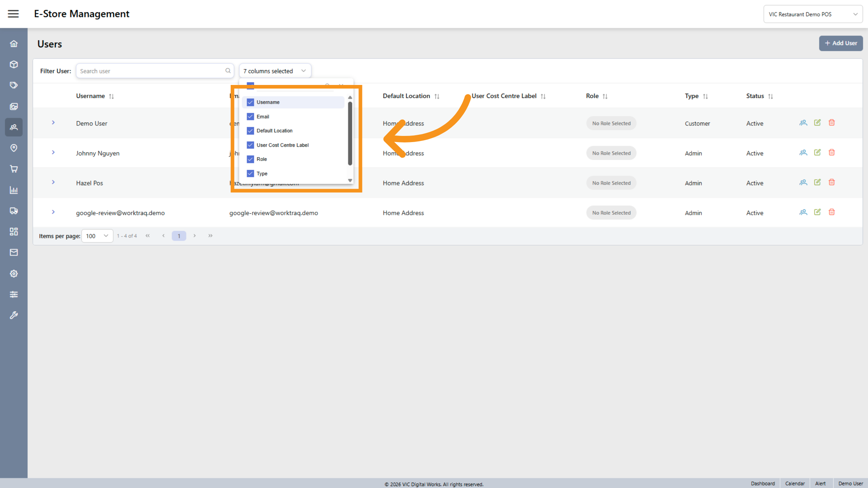Toggle the Type column checkbox off
This screenshot has height=488, width=868.
coord(250,173)
